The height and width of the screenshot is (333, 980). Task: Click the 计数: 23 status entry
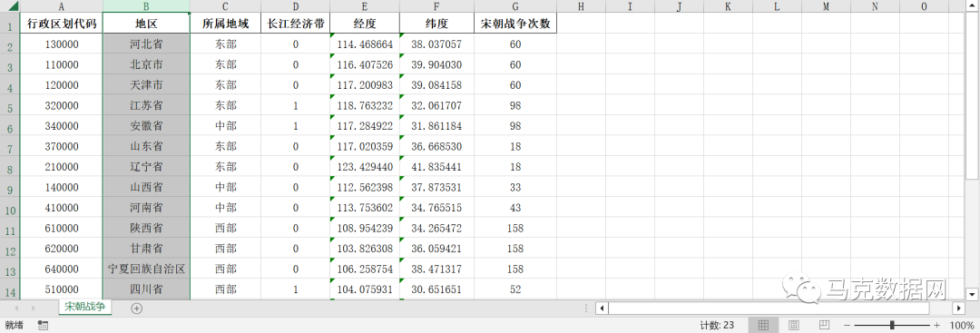pyautogui.click(x=717, y=326)
